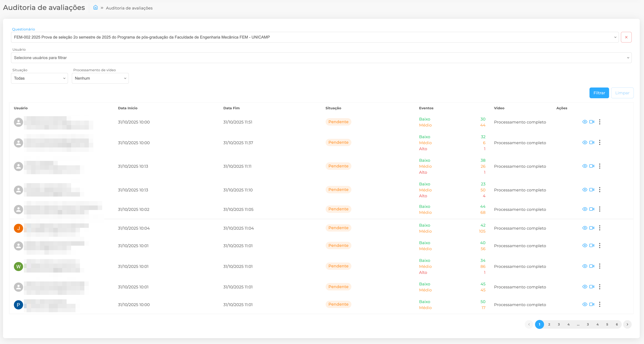Click the camera icon for row ending 11:11
Screen dimensions: 644x344
pos(592,166)
